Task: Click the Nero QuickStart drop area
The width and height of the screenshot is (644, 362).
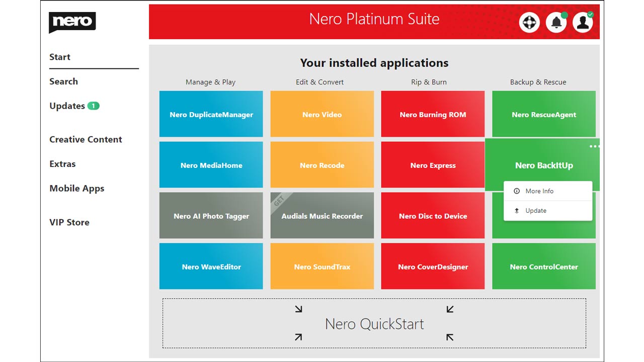Action: tap(374, 323)
